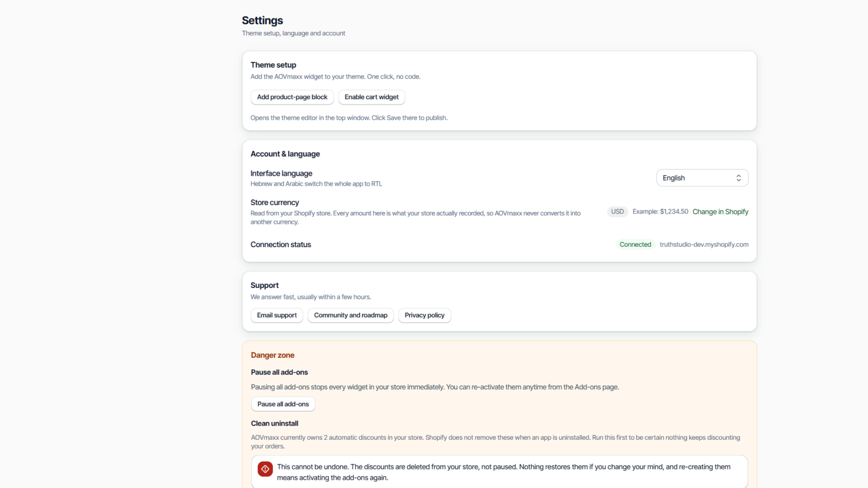
Task: Click 'Opens the theme editor in the top window' note
Action: (x=349, y=118)
